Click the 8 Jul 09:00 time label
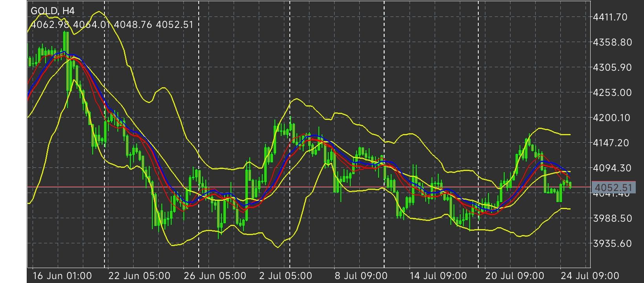The image size is (644, 283). 361,276
